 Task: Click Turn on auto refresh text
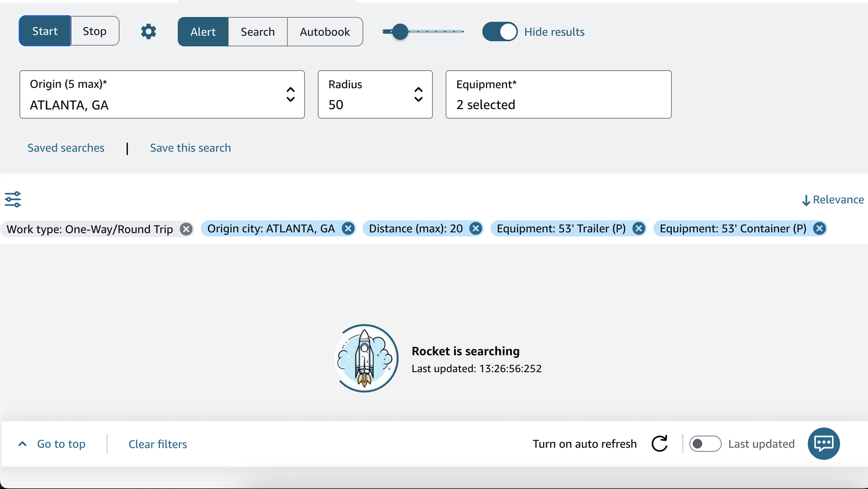[x=584, y=444]
